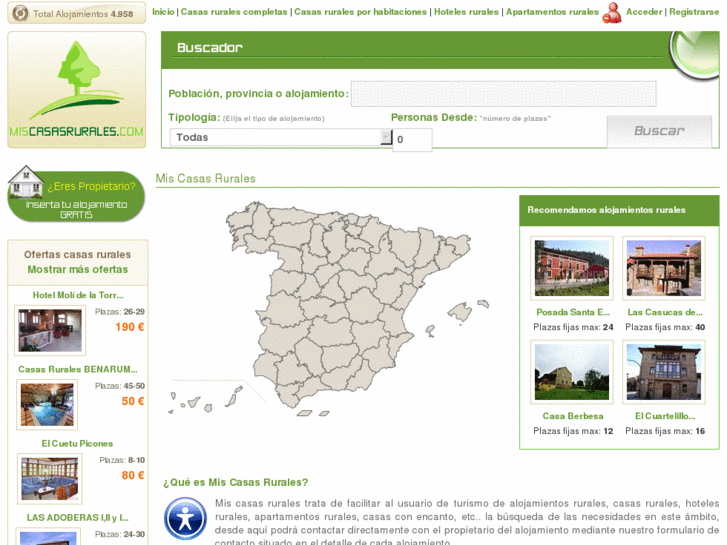Click the 50 € price text
Screen dimensions: 727x545
pyautogui.click(x=133, y=401)
